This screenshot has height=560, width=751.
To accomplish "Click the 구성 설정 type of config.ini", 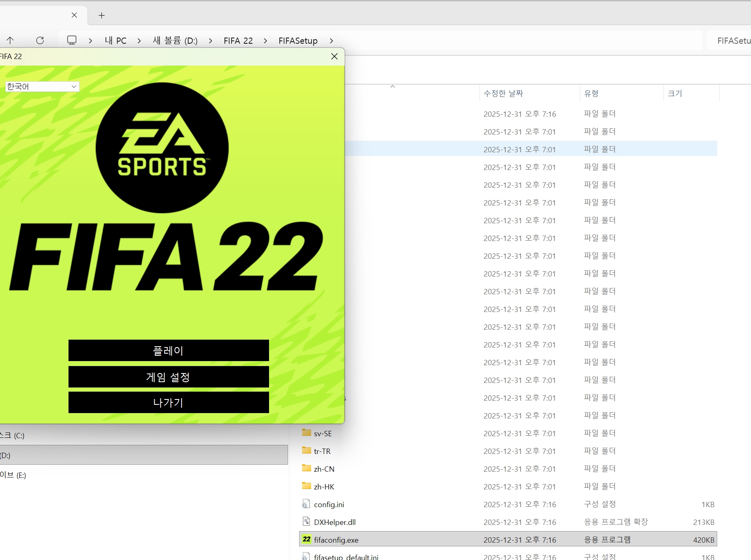I will pyautogui.click(x=600, y=504).
